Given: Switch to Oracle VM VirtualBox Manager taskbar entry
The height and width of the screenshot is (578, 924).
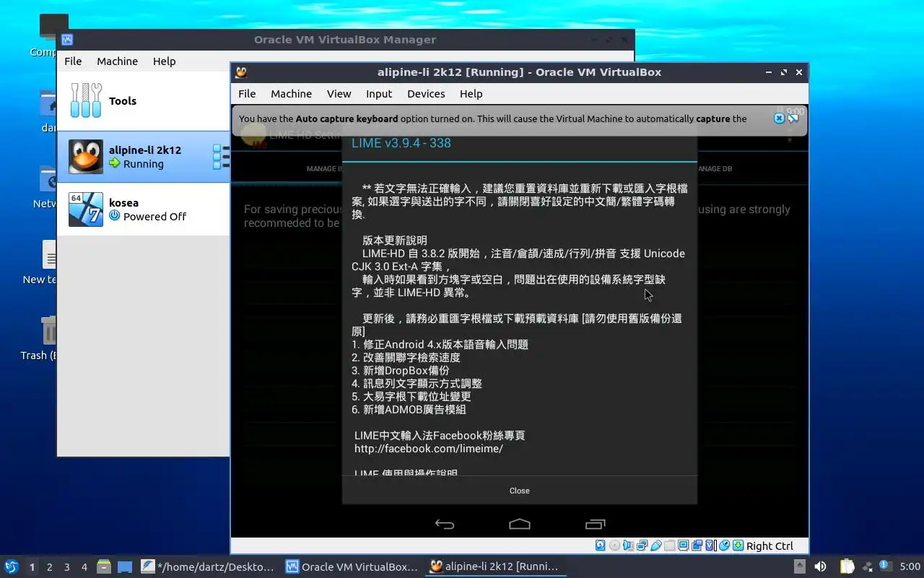Looking at the screenshot, I should pos(352,567).
